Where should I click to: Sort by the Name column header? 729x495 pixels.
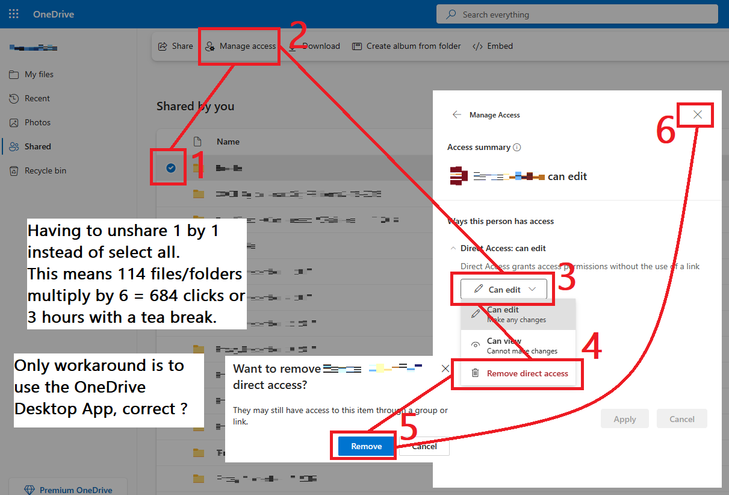tap(228, 142)
